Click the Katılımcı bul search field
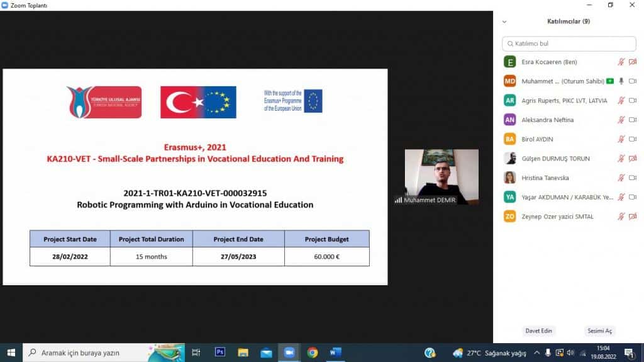The width and height of the screenshot is (644, 362). [x=569, y=43]
